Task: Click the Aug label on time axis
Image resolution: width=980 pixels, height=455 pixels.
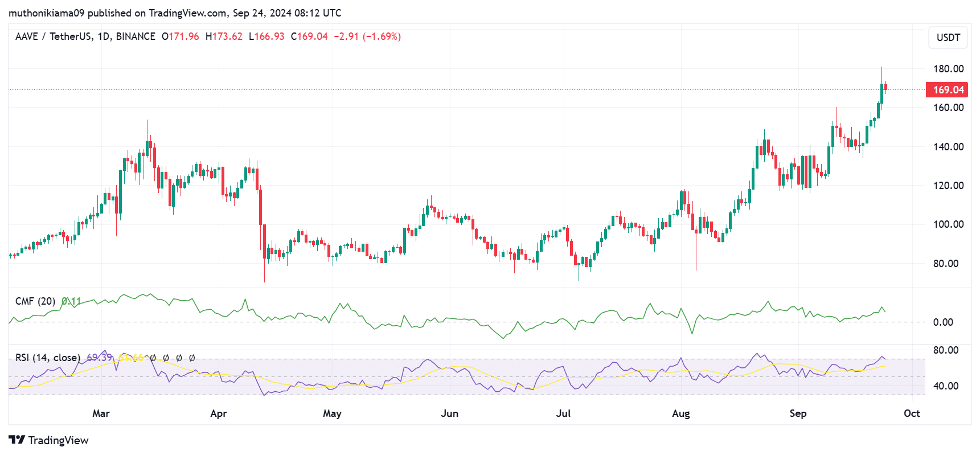Action: [x=681, y=413]
